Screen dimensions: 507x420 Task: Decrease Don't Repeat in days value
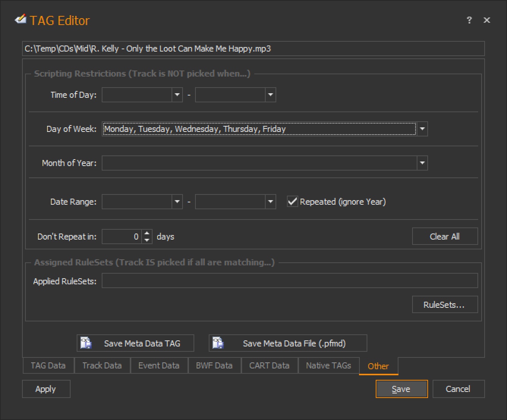pos(147,240)
